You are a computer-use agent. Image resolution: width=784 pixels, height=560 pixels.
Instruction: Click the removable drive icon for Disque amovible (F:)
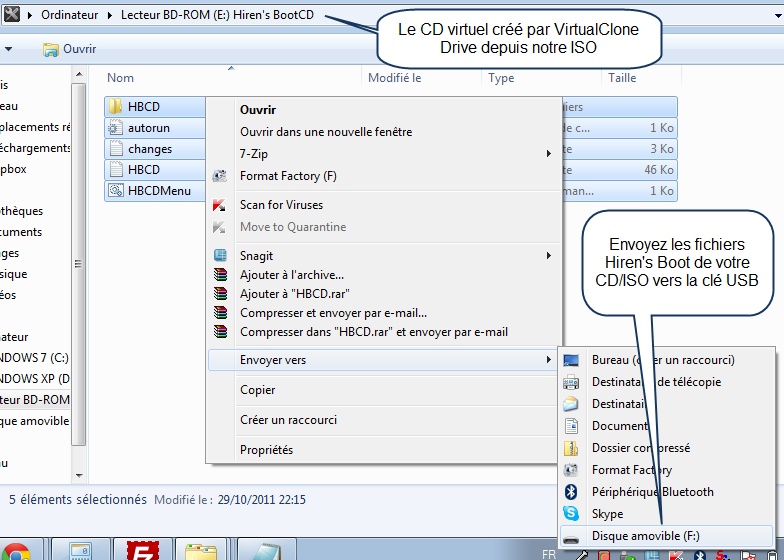click(x=571, y=539)
